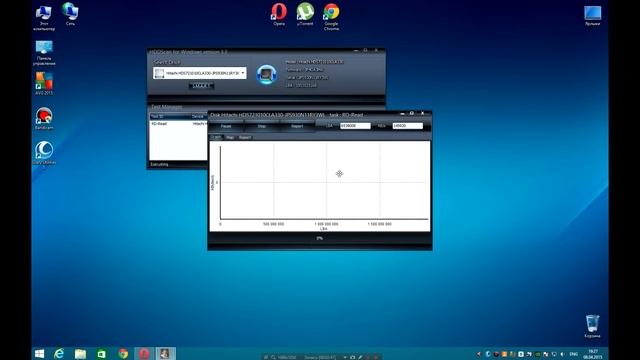Click the LBA value field in the scan window
This screenshot has height=360, width=640.
[355, 126]
